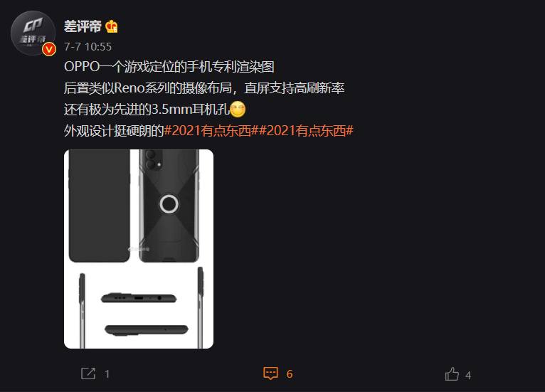Screen dimensions: 545x392
Task: Open the post timestamp 7-7 10:55
Action: pos(88,46)
